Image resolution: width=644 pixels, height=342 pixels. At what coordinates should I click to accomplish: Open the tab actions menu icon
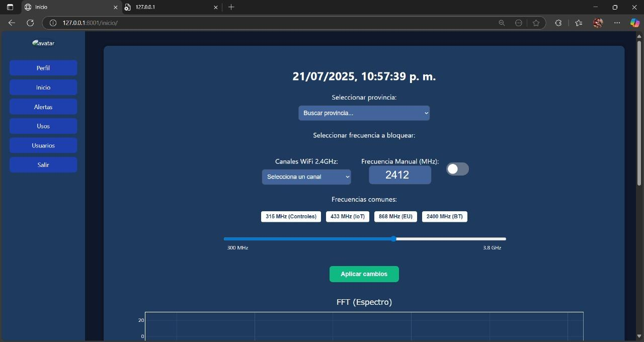10,7
